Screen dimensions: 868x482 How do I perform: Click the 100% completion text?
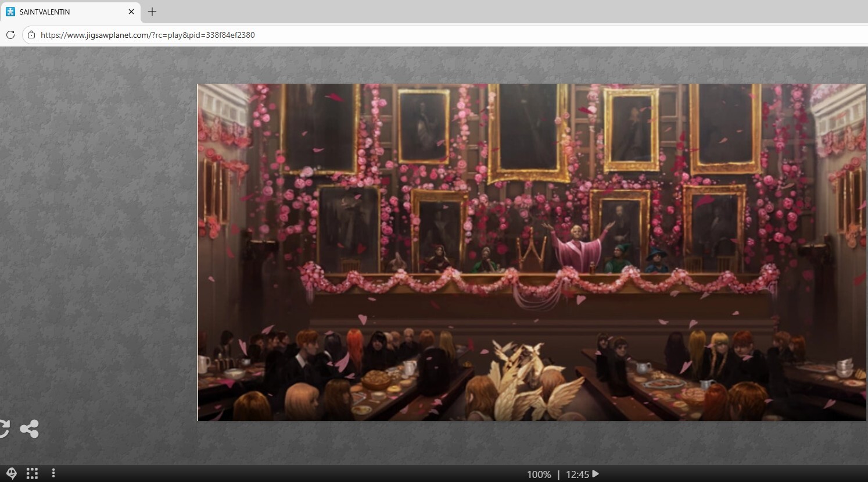click(539, 474)
